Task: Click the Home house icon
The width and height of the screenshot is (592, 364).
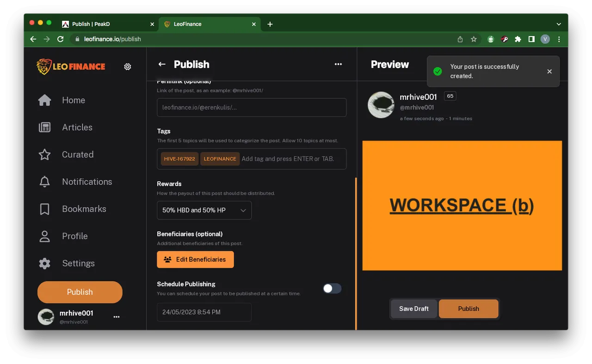Action: point(45,100)
